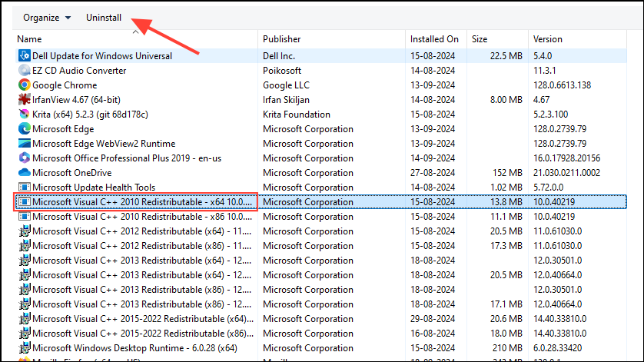Select Krita (x64) 5.2.3 entry
The height and width of the screenshot is (362, 644).
(x=90, y=115)
